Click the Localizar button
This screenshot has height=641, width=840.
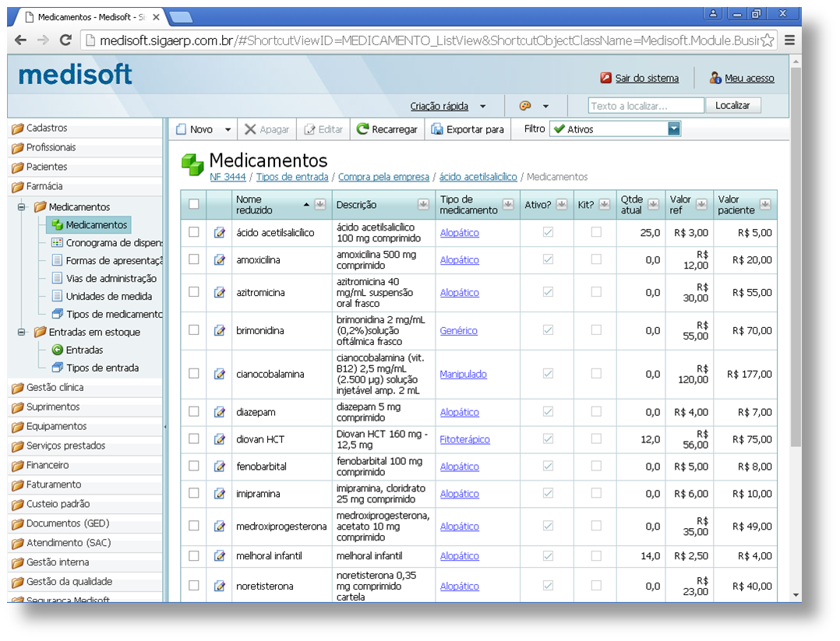pos(732,105)
